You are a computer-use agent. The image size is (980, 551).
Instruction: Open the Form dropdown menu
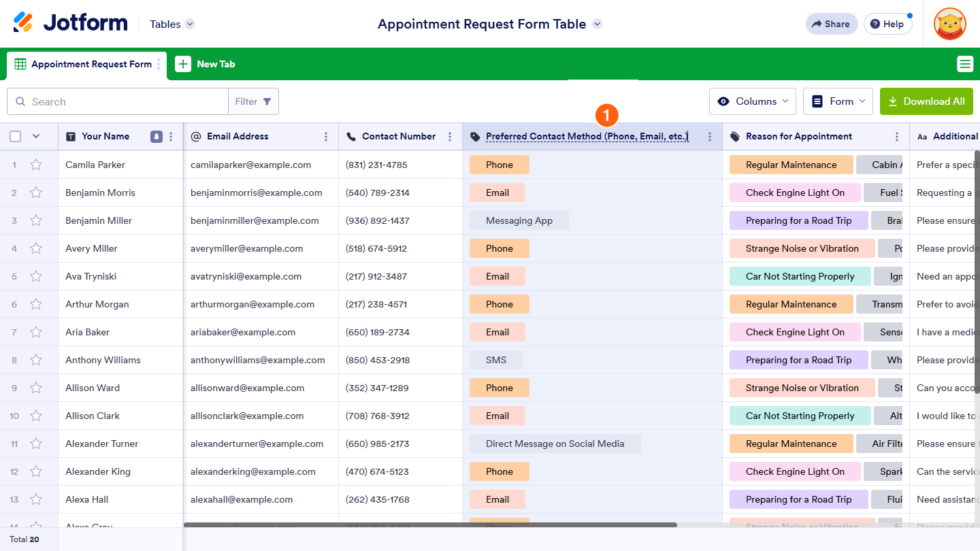(838, 101)
